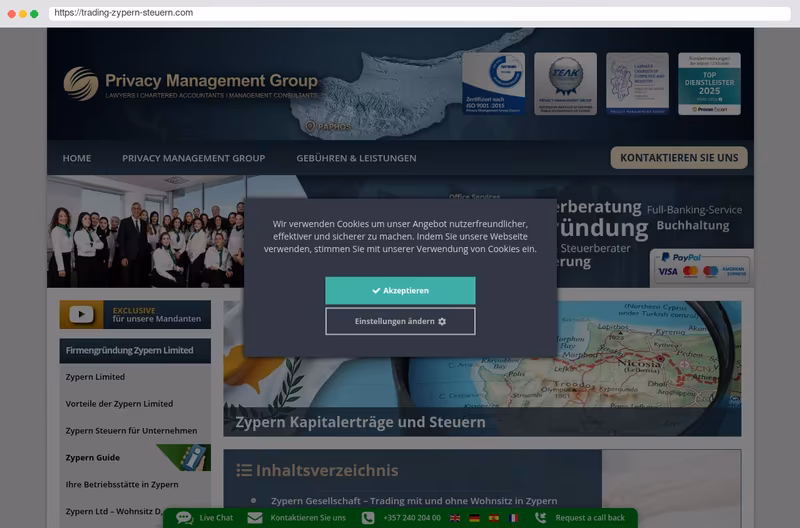Viewport: 800px width, 528px height.
Task: Open Zypern Gesellschaft – Trading table-of-contents entry
Action: coord(414,501)
